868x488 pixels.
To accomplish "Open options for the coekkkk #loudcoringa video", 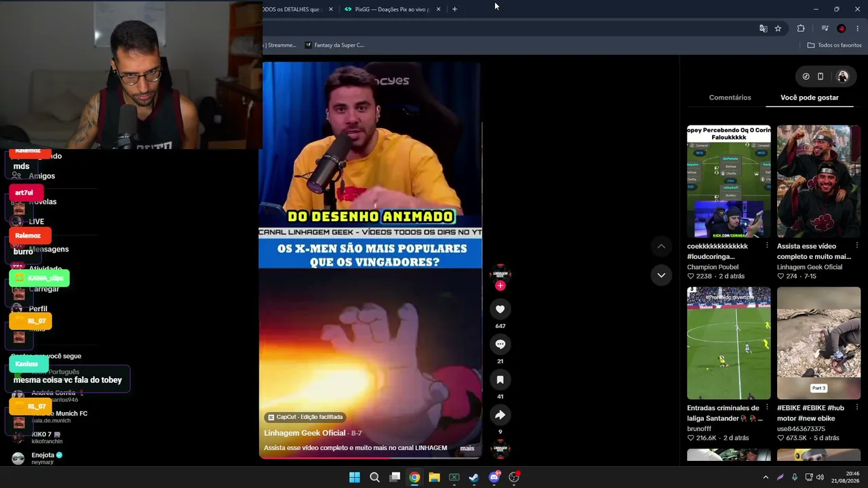I will [767, 245].
